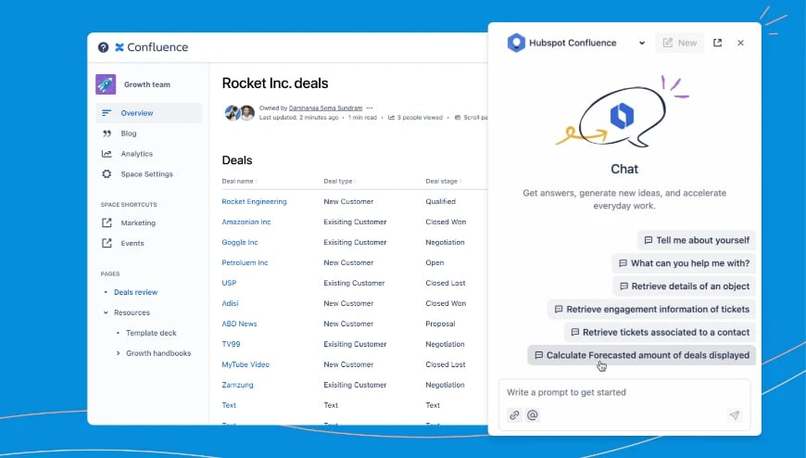Expand the Growth handbooks page

tap(118, 353)
